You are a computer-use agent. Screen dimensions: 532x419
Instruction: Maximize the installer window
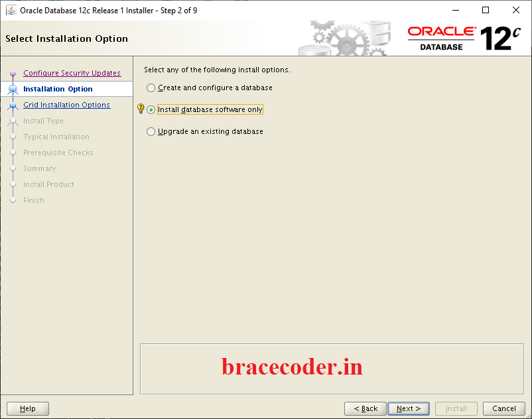point(486,10)
